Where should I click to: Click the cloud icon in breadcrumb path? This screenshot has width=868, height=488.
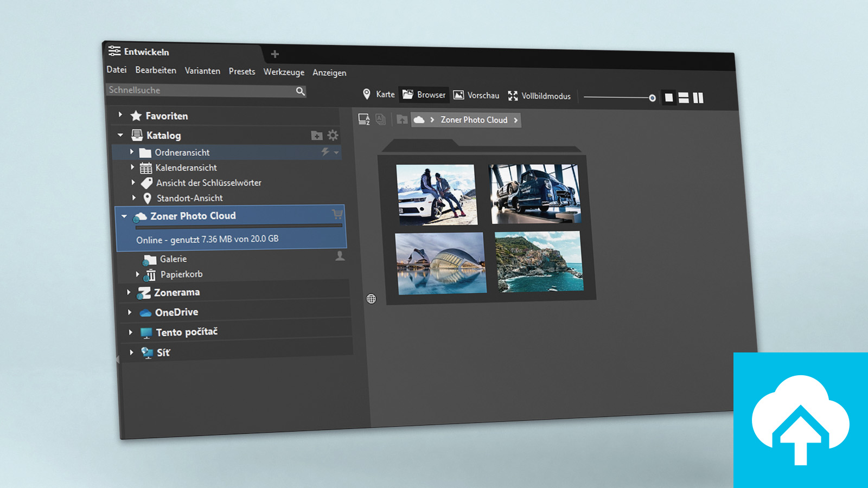(x=419, y=120)
